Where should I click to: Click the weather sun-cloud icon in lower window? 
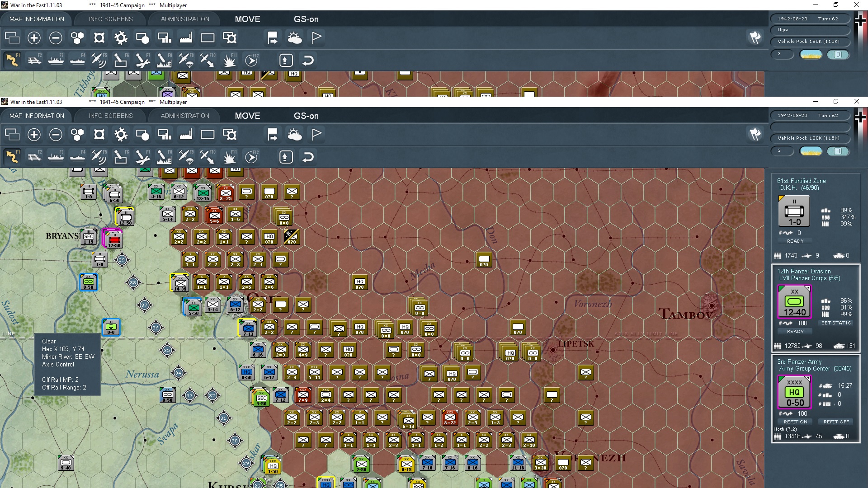[x=295, y=135]
